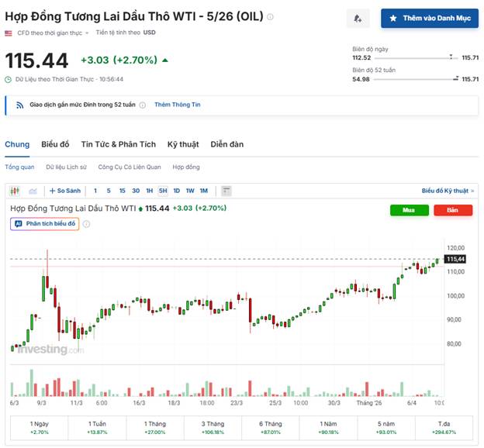Open the Thêm Thông Tin link
This screenshot has width=484, height=448.
(178, 105)
